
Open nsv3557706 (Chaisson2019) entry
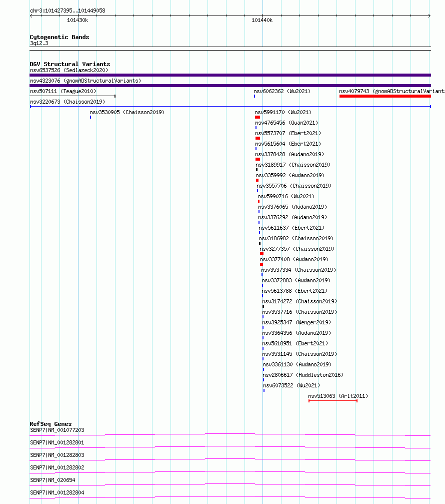[x=294, y=186]
